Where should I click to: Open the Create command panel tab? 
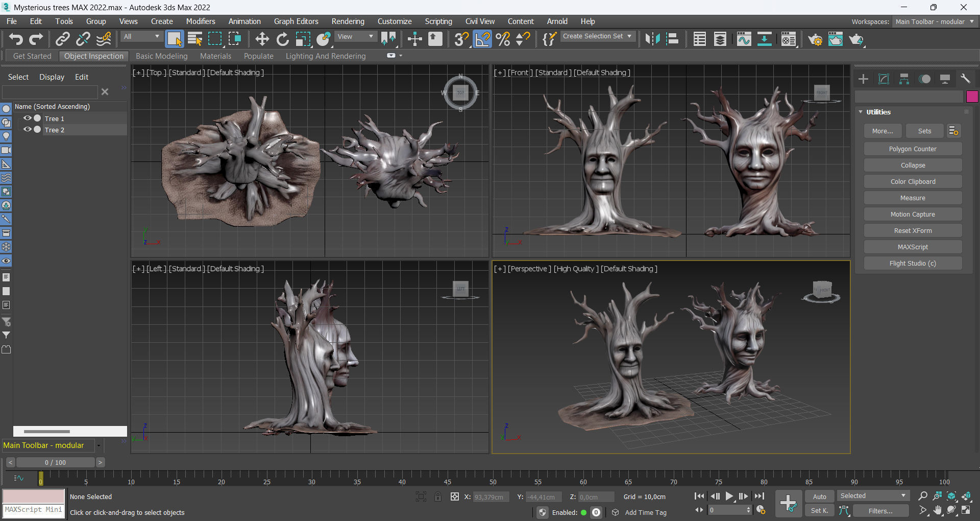(863, 79)
